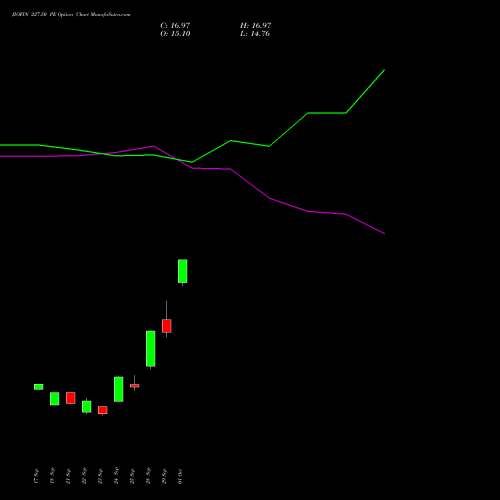Click the 28 Sep date label
The width and height of the screenshot is (500, 500).
(x=148, y=476)
